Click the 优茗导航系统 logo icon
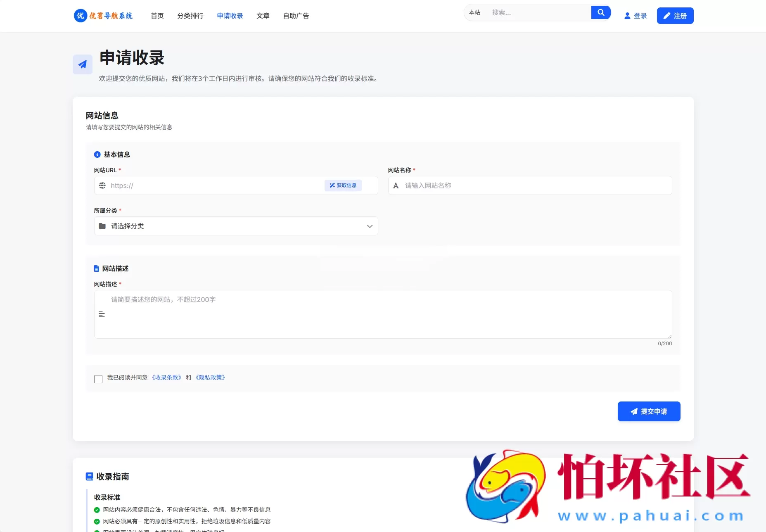This screenshot has height=532, width=766. (x=80, y=16)
